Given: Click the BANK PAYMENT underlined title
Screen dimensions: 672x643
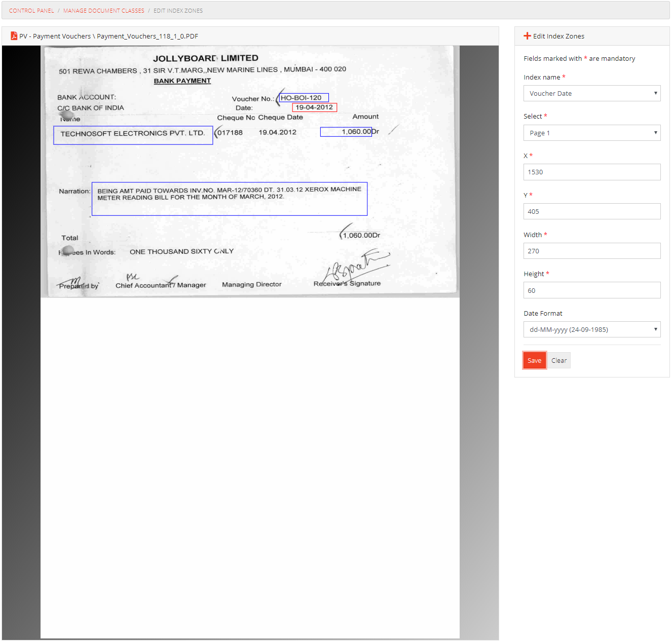Looking at the screenshot, I should [x=182, y=81].
